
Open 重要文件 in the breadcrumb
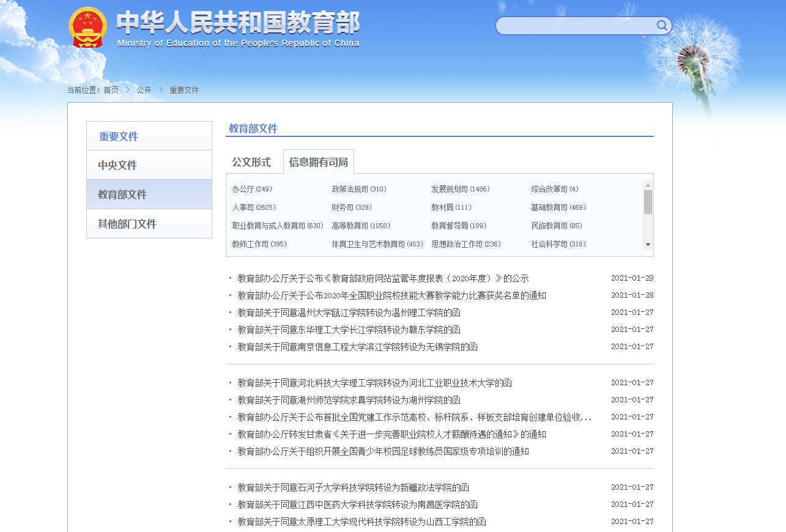coord(184,90)
